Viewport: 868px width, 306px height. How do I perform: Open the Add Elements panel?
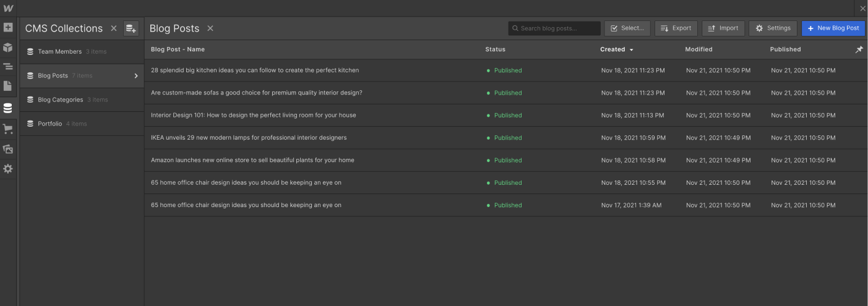coord(8,28)
